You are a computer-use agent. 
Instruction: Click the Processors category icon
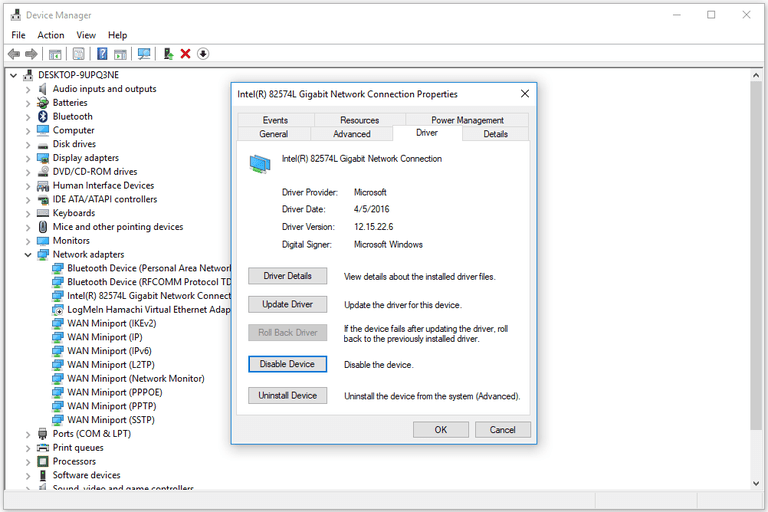click(43, 462)
